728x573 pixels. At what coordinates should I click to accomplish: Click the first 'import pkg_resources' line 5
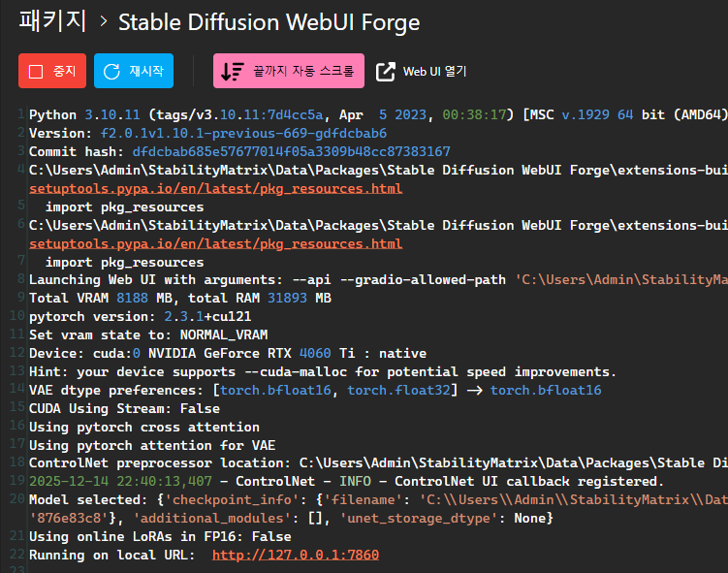tap(124, 207)
